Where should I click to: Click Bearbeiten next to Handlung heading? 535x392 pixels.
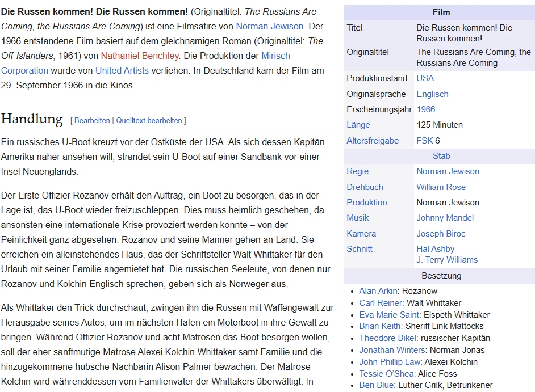click(x=92, y=121)
